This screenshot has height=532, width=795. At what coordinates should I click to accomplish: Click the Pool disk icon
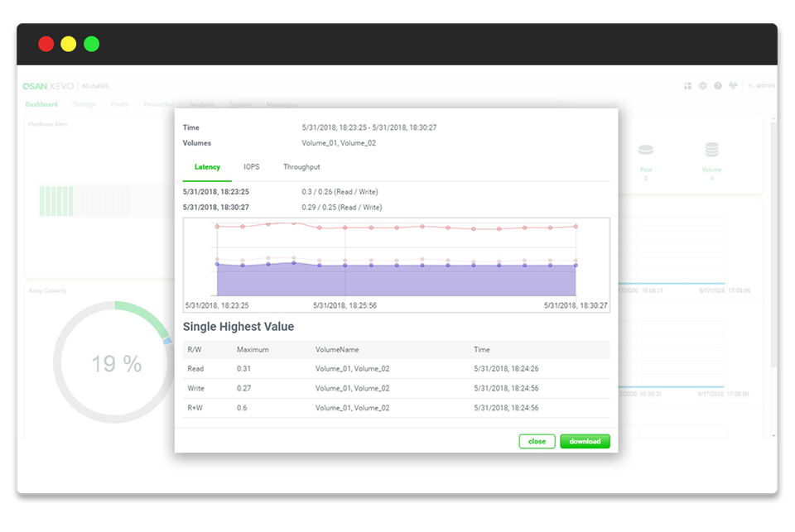pos(645,150)
